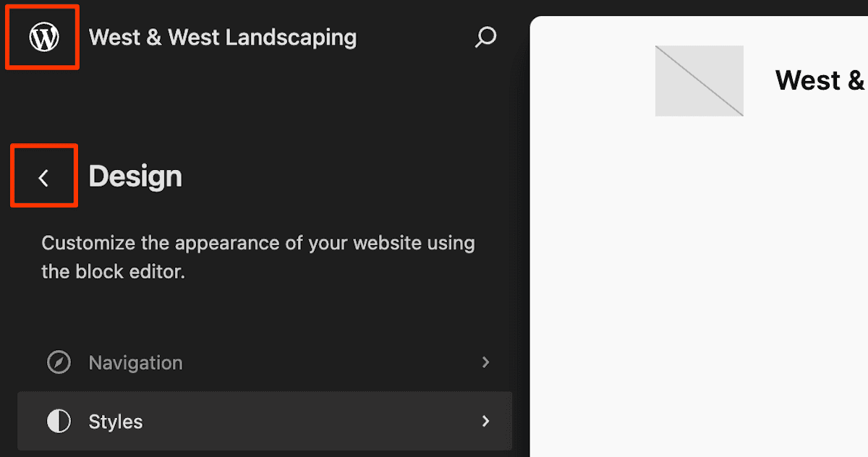Click the Design heading text
The image size is (868, 457).
135,176
